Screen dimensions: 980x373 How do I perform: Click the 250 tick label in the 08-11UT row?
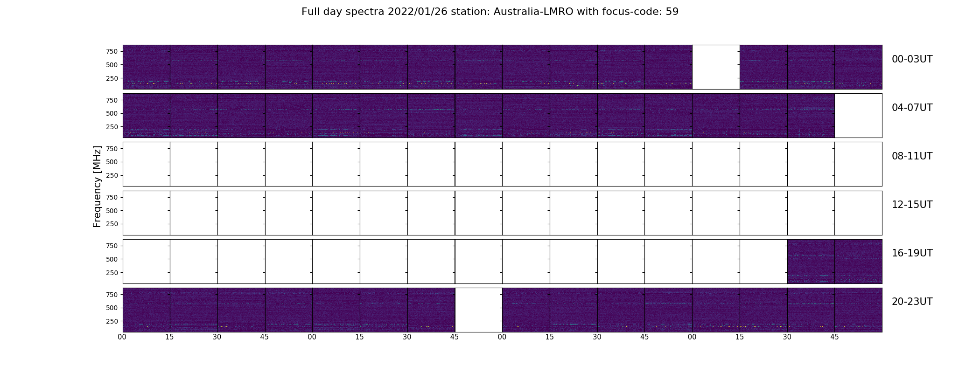click(112, 176)
